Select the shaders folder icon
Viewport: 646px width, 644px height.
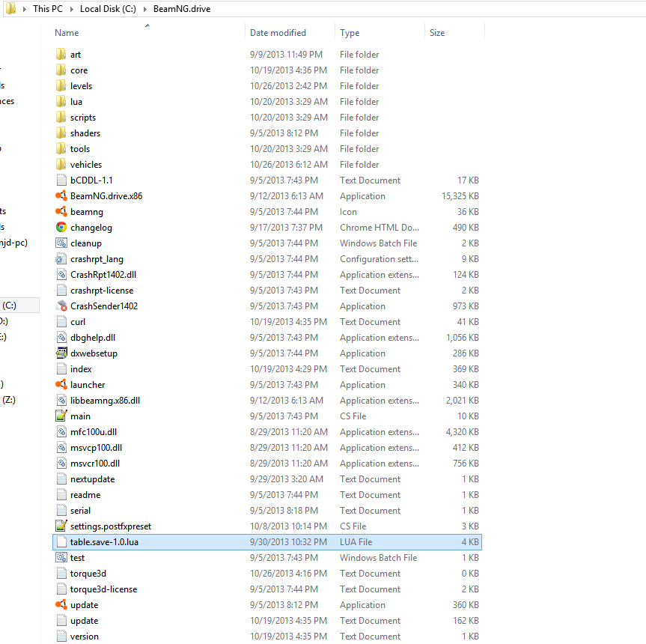[61, 133]
